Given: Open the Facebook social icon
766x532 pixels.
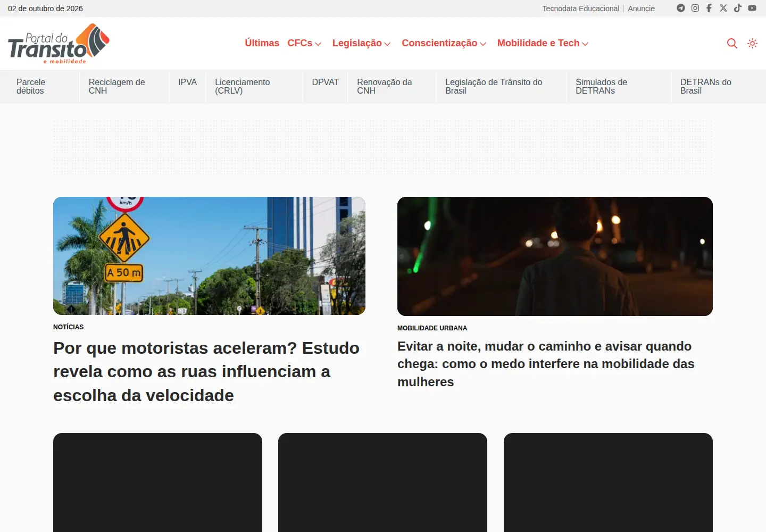Looking at the screenshot, I should (709, 8).
